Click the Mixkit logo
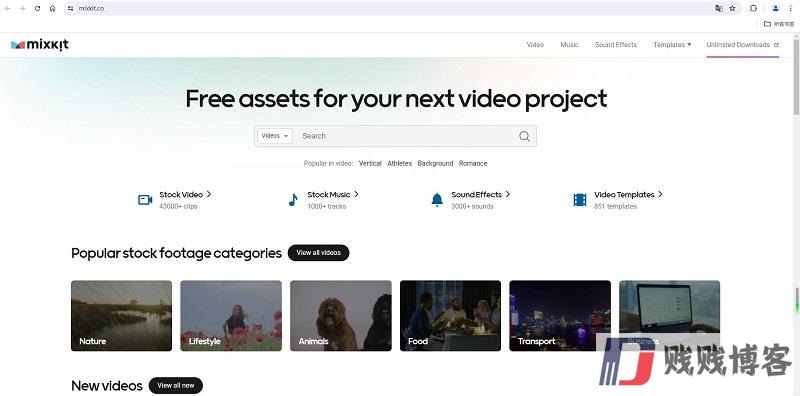The width and height of the screenshot is (800, 396). (x=40, y=45)
